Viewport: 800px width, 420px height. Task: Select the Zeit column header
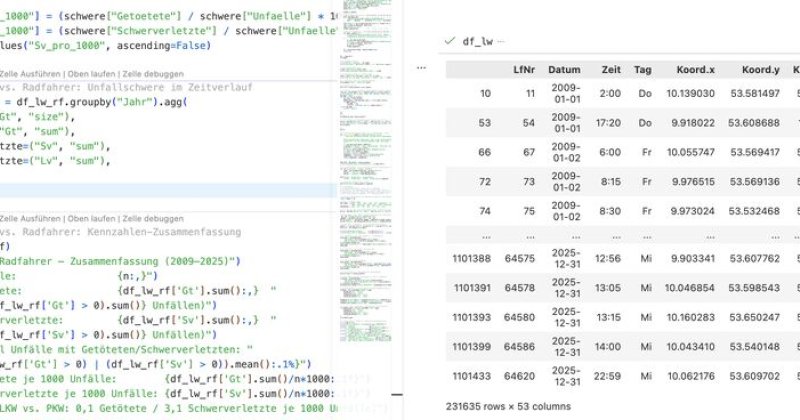(x=611, y=69)
